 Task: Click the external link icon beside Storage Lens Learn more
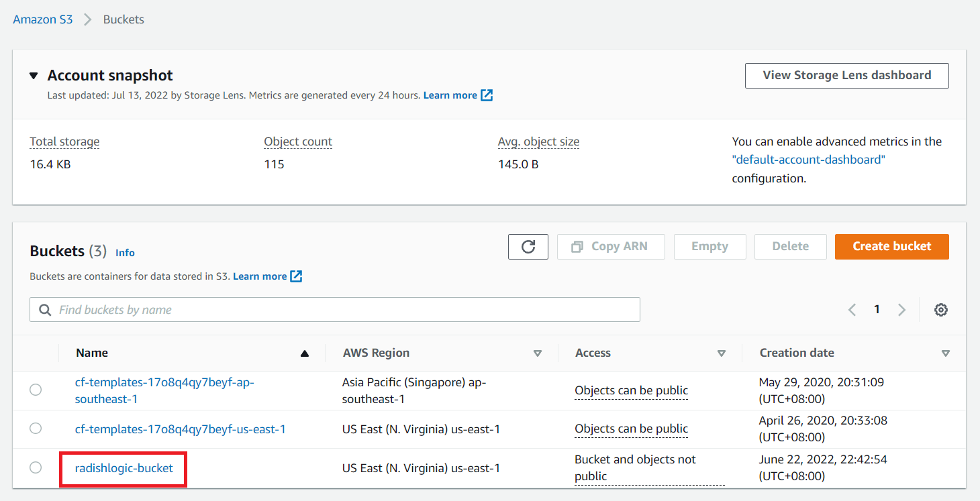coord(487,95)
